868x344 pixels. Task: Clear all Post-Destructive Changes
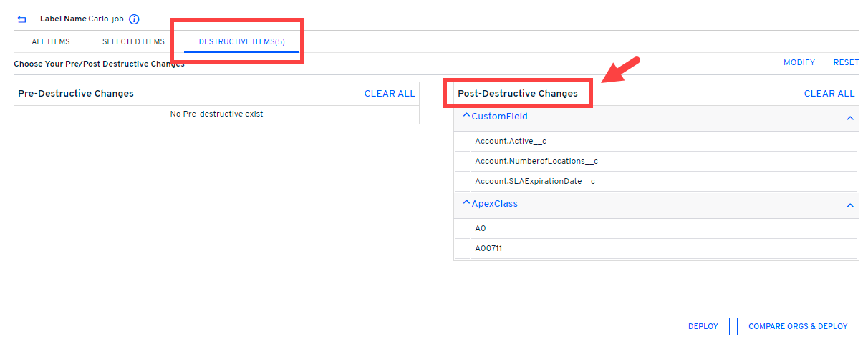tap(829, 94)
